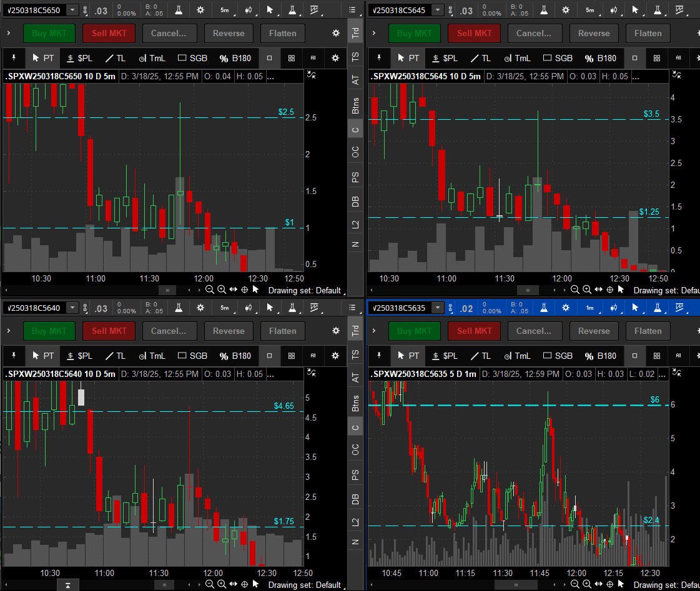Expand the arrow beside Buy MKT on C5640
Screen dimensions: 700x591
coord(9,331)
